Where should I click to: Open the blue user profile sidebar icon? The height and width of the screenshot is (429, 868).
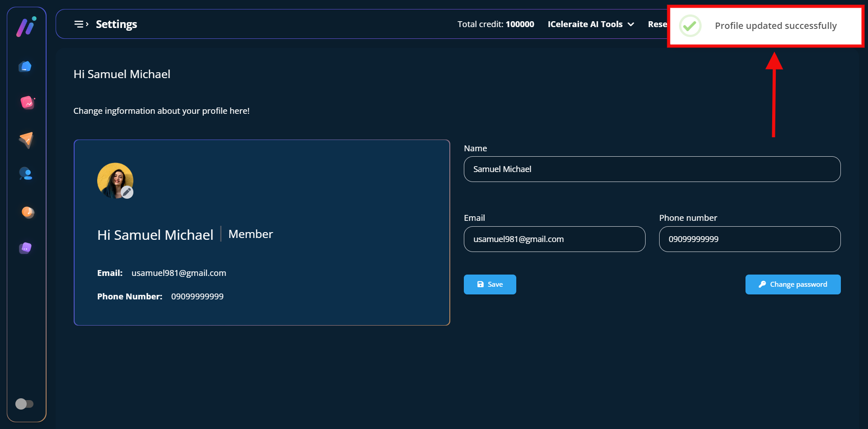pyautogui.click(x=26, y=174)
